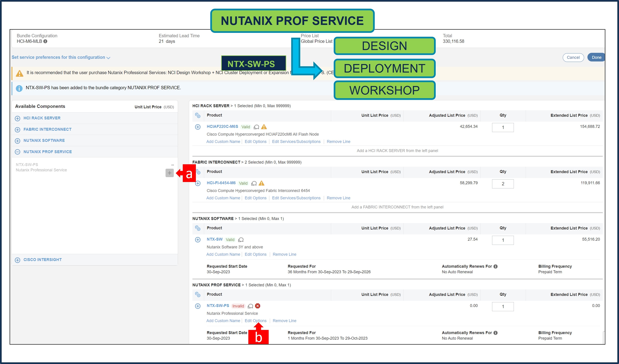Image resolution: width=619 pixels, height=364 pixels.
Task: Click Remove Line for HCIAF220C-M6S
Action: 339,142
